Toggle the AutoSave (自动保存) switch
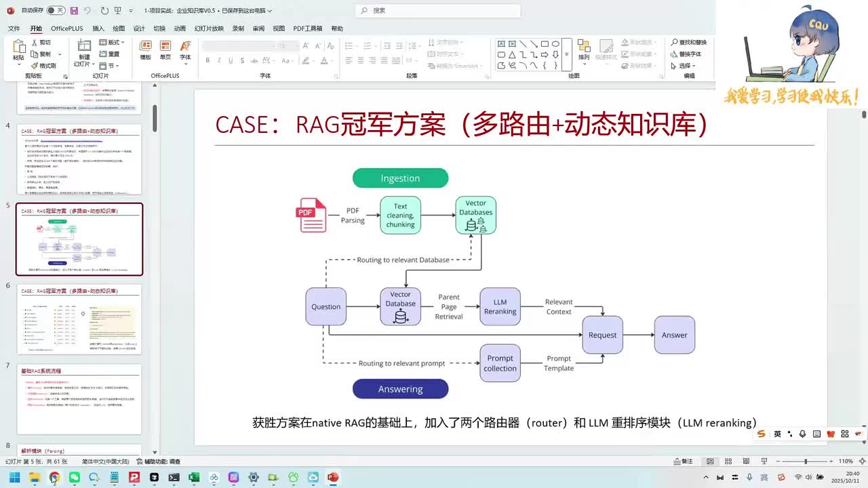Screen dimensions: 868x488 pos(55,11)
